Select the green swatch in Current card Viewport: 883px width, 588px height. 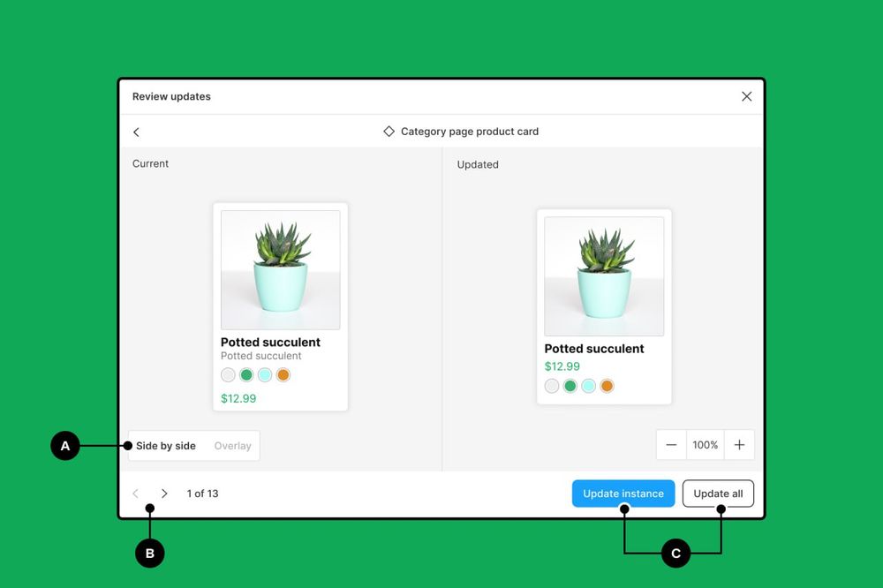pyautogui.click(x=246, y=375)
